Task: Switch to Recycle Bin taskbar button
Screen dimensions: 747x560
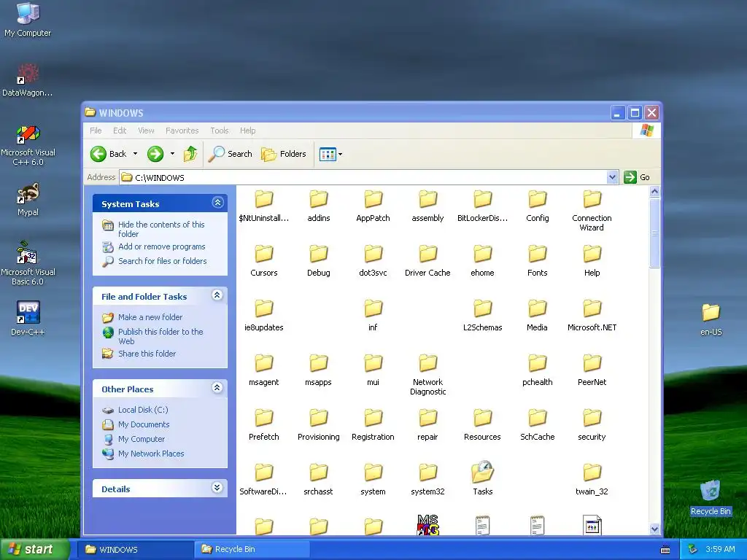Action: point(252,549)
